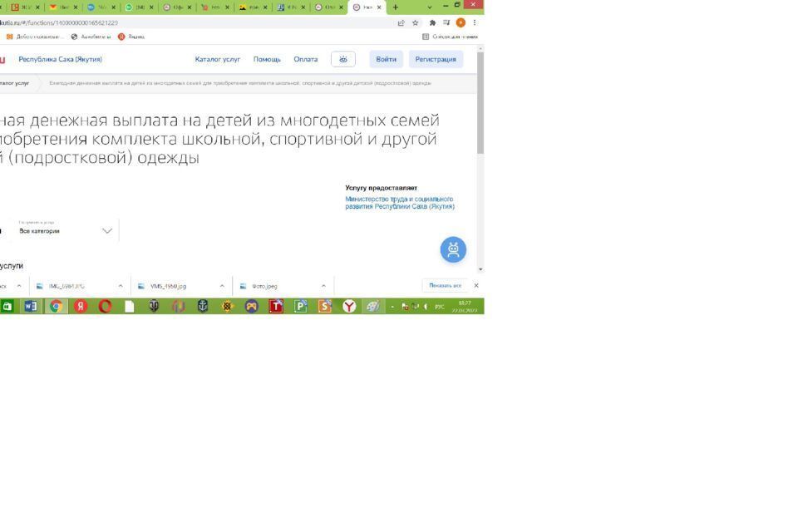The height and width of the screenshot is (532, 798).
Task: Open Opera browser from the taskbar
Action: pos(105,306)
